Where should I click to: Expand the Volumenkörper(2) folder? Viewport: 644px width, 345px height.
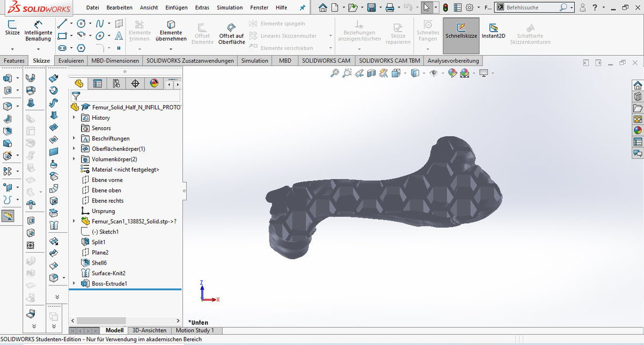pos(74,159)
